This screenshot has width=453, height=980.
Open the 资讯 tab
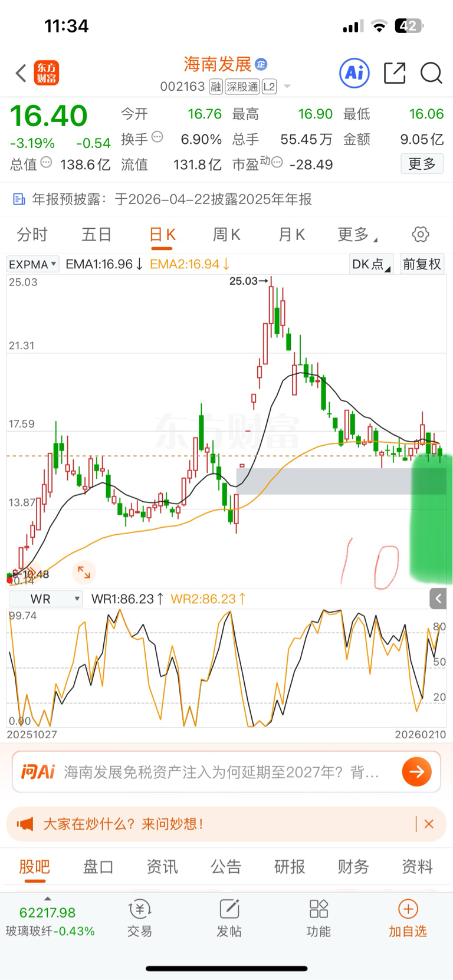[x=162, y=867]
